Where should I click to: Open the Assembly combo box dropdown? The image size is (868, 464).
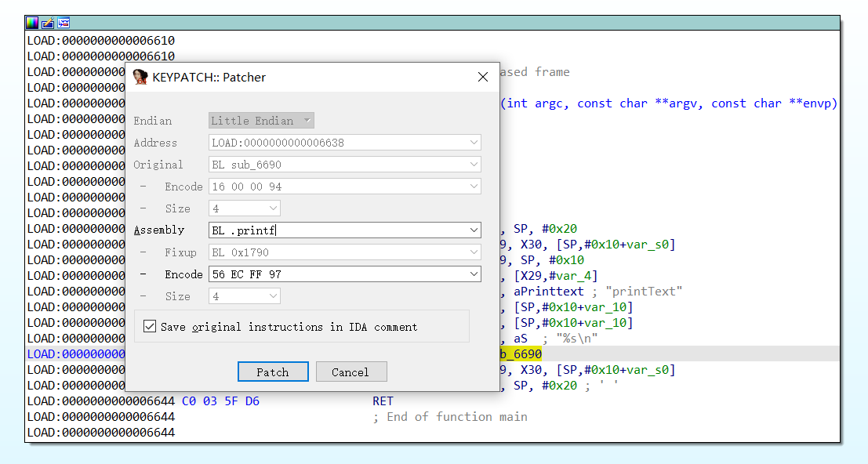tap(473, 230)
